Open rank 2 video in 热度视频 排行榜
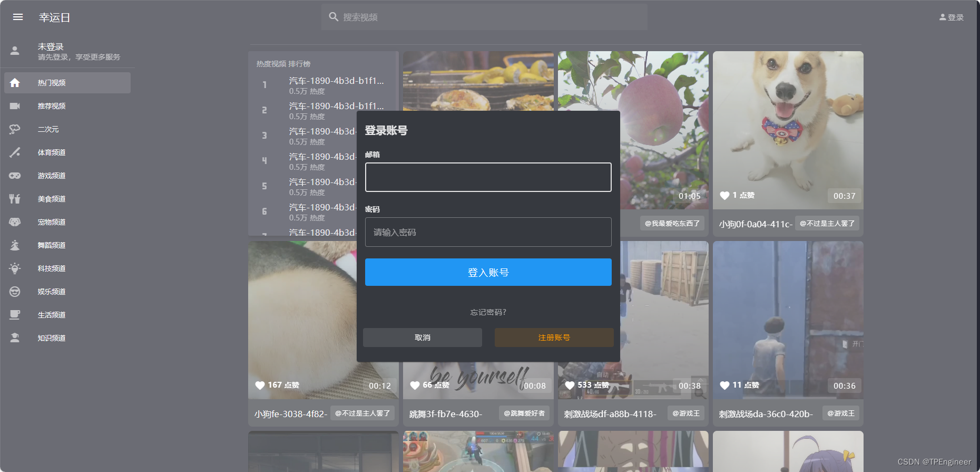Image resolution: width=980 pixels, height=472 pixels. click(x=324, y=110)
